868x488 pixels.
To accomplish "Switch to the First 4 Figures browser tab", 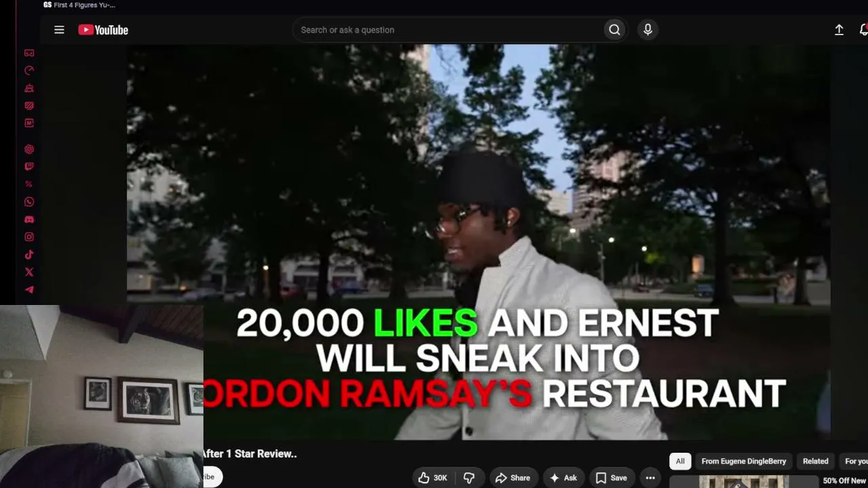I will coord(79,5).
